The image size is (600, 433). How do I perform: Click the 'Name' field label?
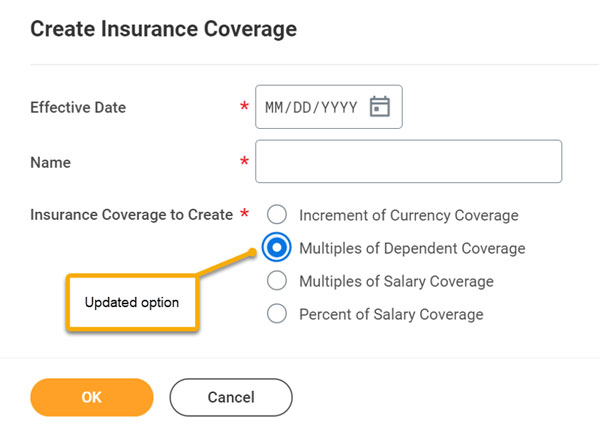point(51,163)
